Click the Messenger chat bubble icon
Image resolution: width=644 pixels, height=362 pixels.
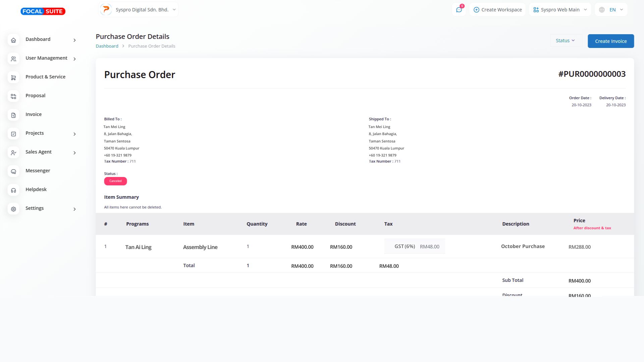pos(13,172)
